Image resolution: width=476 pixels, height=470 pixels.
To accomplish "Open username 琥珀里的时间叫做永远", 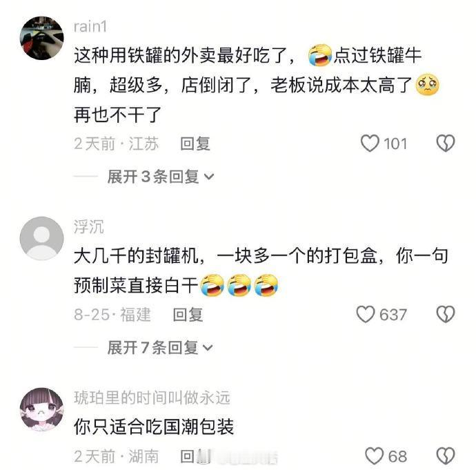I will (x=152, y=398).
